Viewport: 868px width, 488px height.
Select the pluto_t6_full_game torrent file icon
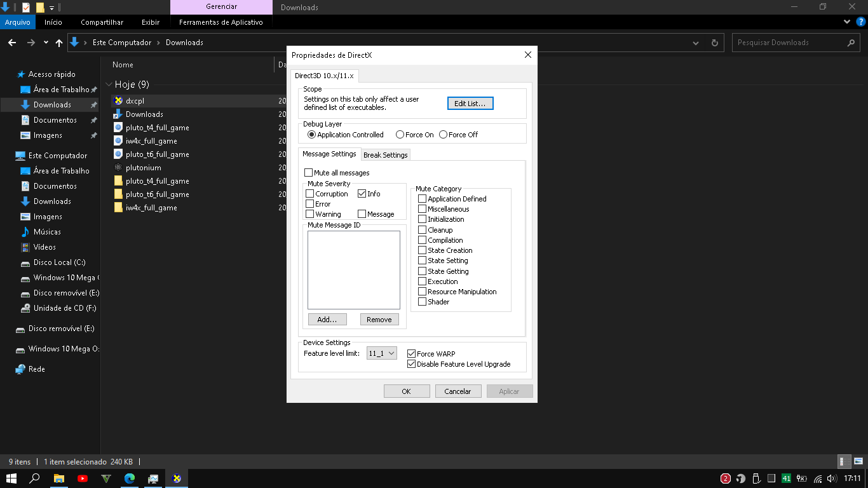pos(118,154)
